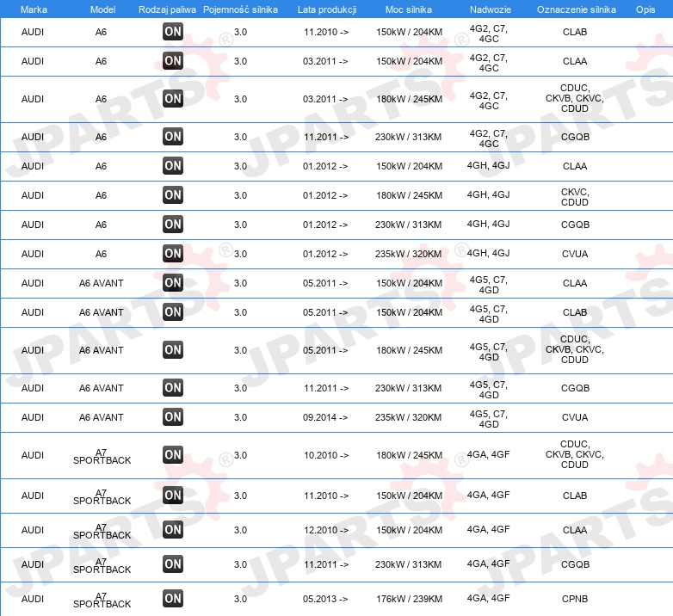Select the A6 Avant CDUC, CKVB, CKVC, CDUD cell

(x=575, y=349)
